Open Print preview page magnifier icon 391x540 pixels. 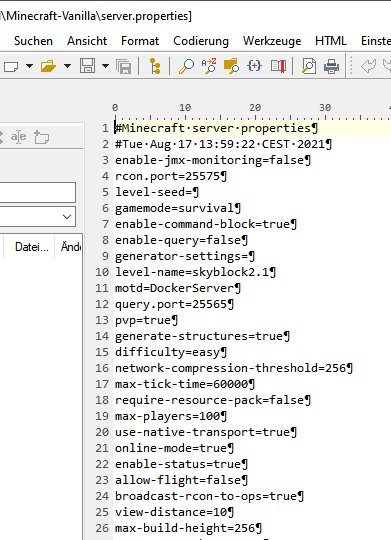309,66
